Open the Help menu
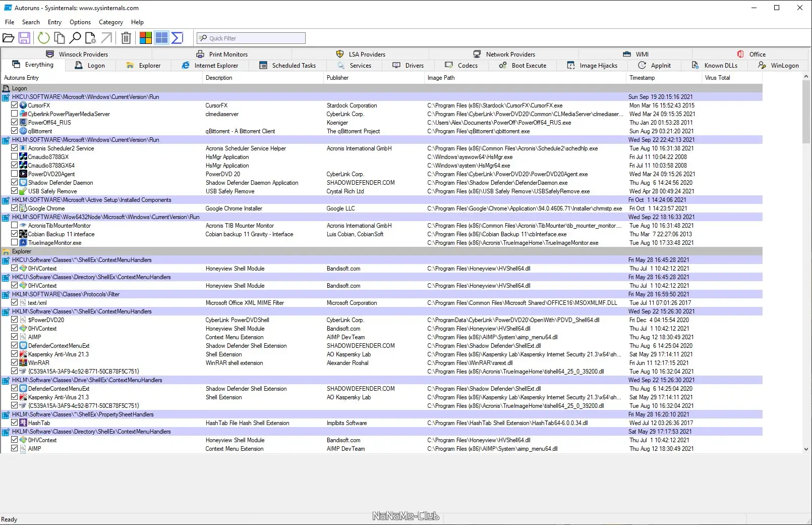812x525 pixels. [137, 22]
